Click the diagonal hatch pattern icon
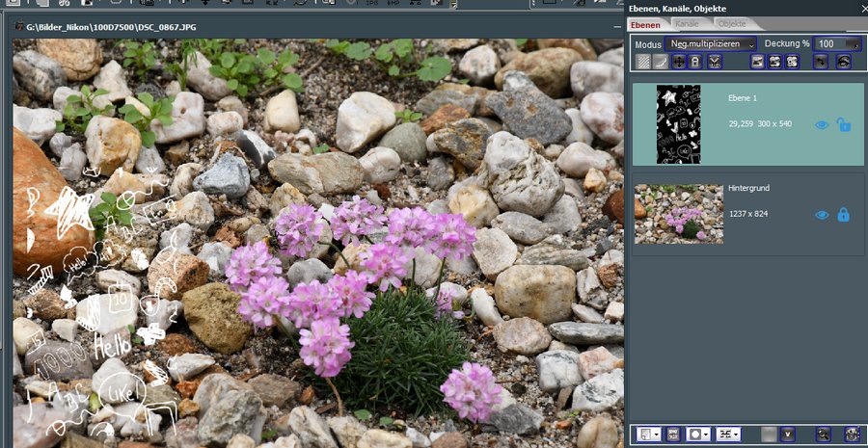This screenshot has width=868, height=448. tap(644, 62)
